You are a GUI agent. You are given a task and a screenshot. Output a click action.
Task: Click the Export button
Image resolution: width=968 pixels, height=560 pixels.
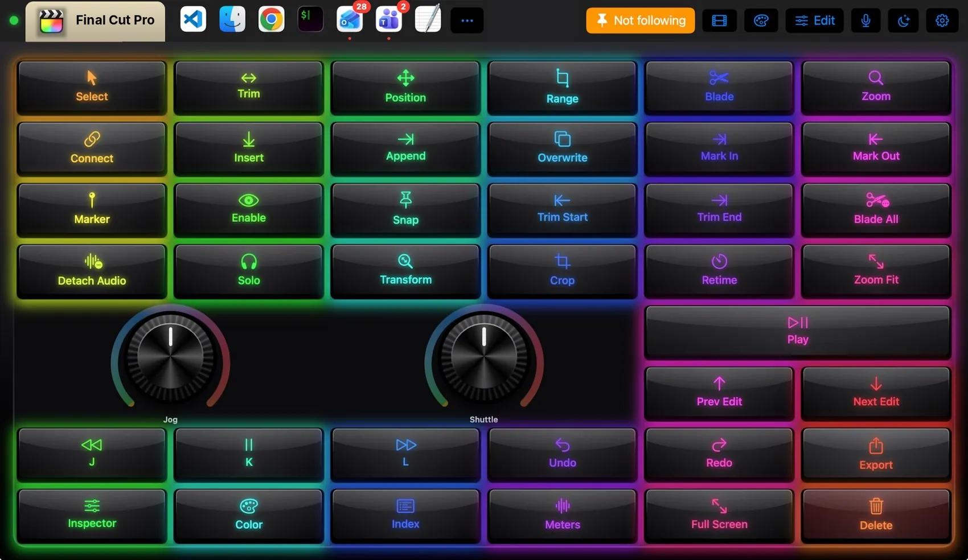876,454
